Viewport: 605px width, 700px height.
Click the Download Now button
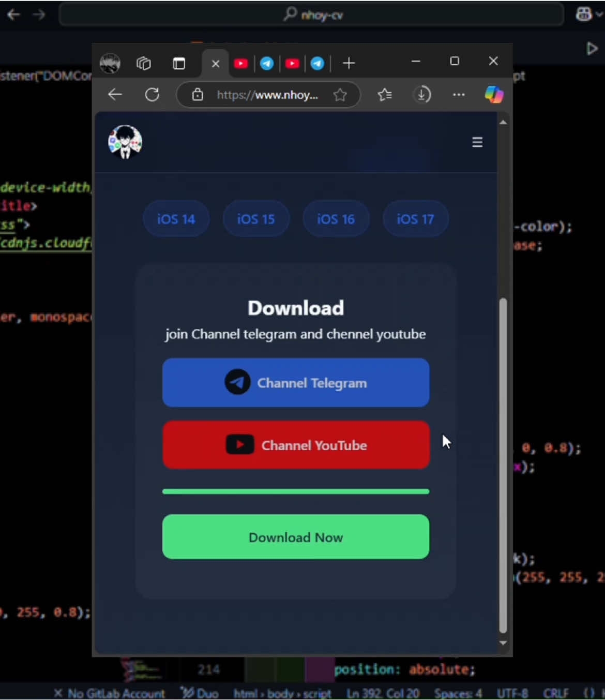coord(296,537)
